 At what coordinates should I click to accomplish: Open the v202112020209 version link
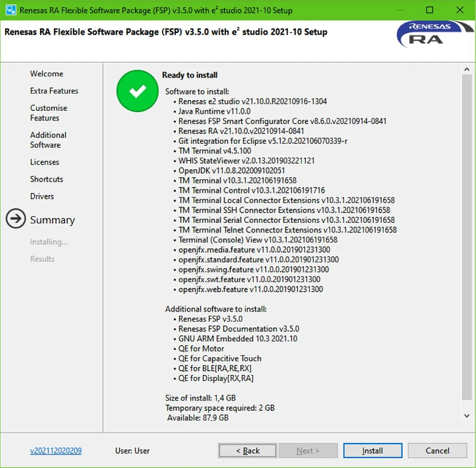[x=56, y=451]
